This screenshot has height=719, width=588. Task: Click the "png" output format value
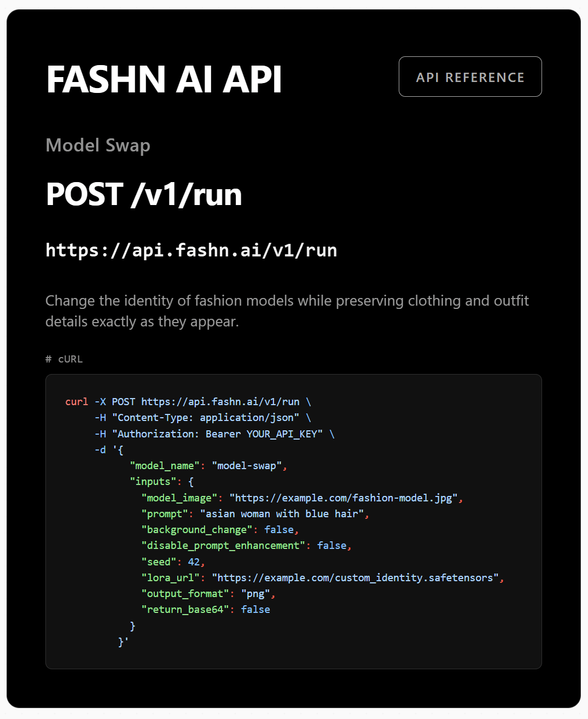(255, 594)
